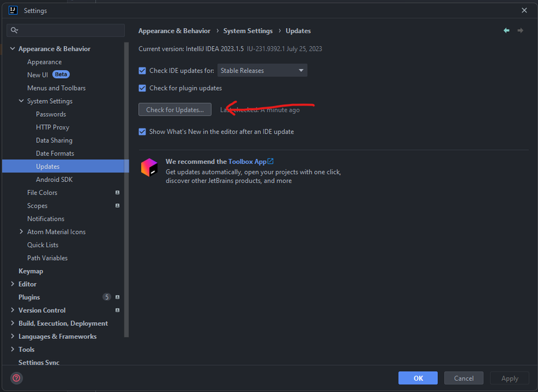
Task: Open the Stable Releases dropdown
Action: [x=262, y=71]
